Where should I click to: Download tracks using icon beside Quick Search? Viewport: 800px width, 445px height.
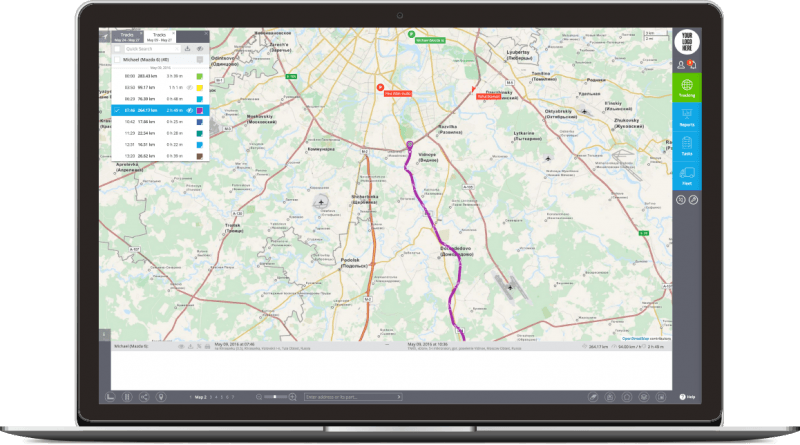coord(187,49)
